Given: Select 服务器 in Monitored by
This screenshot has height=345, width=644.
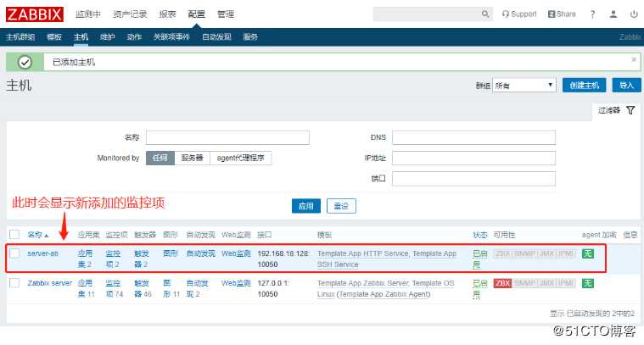Looking at the screenshot, I should [x=193, y=158].
